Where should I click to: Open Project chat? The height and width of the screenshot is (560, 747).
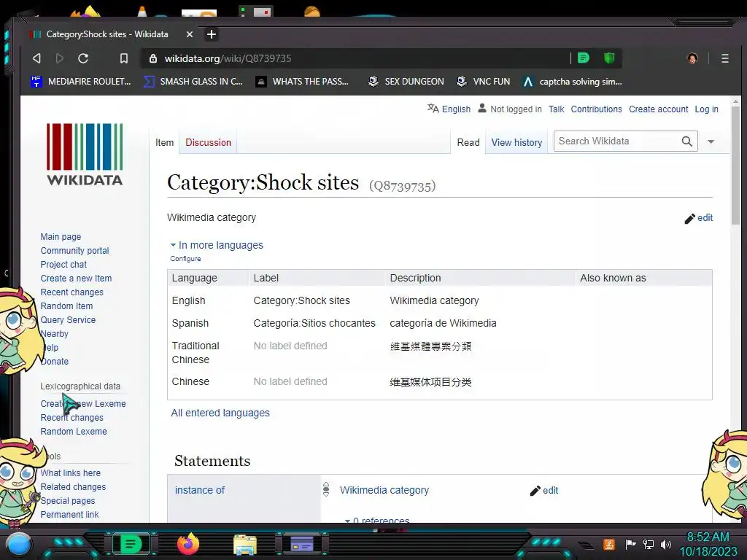[x=63, y=264]
